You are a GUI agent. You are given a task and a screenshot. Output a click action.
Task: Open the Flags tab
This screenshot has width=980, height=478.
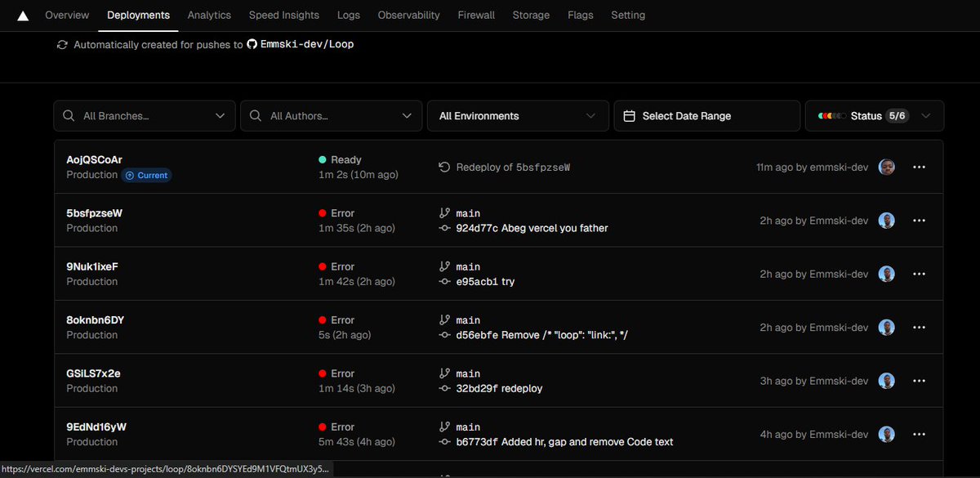(x=581, y=15)
